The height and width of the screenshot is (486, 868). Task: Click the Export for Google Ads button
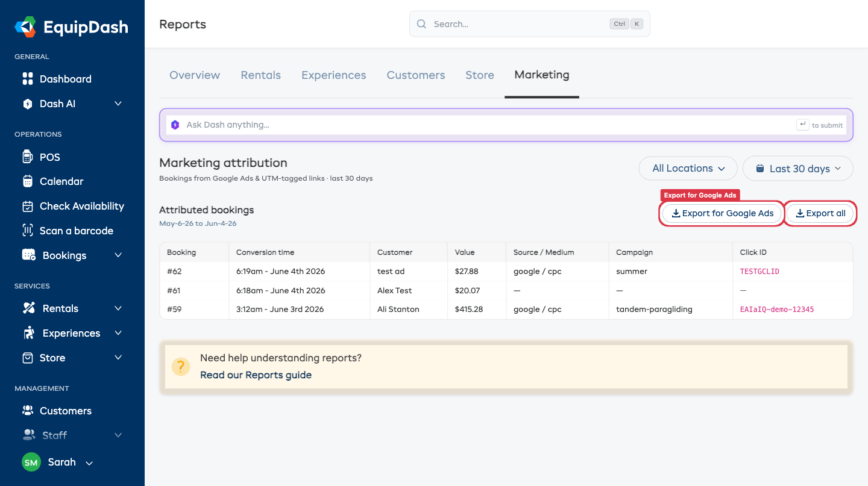tap(722, 213)
